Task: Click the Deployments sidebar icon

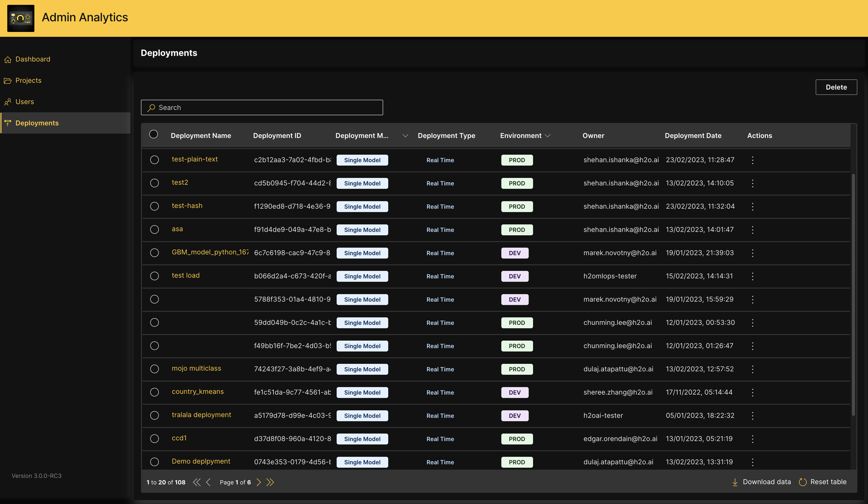Action: pos(8,123)
